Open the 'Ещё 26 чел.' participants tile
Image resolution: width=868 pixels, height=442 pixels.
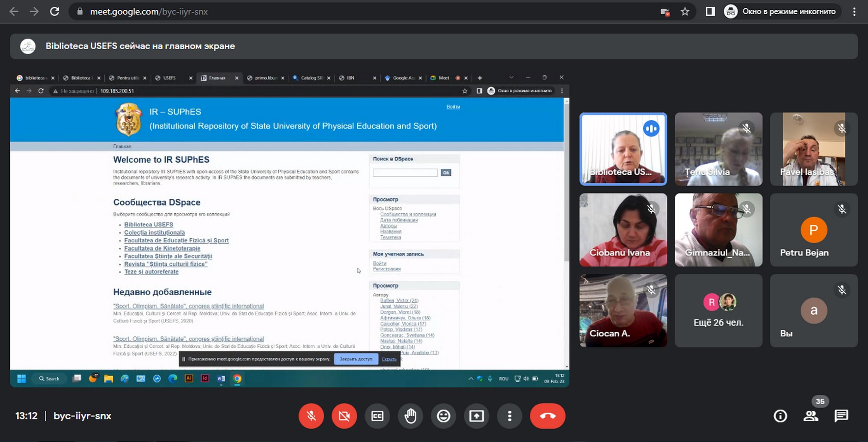tap(718, 310)
